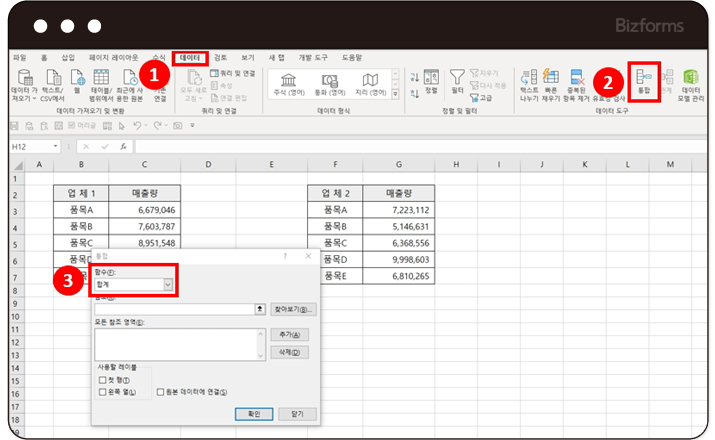This screenshot has width=715, height=440.
Task: Expand the 함수 dropdown showing 합계
Action: (168, 285)
